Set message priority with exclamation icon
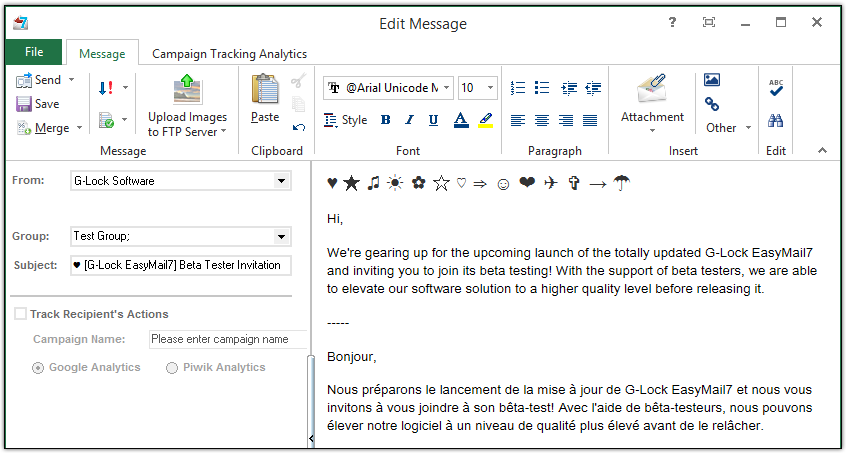848x455 pixels. point(106,88)
